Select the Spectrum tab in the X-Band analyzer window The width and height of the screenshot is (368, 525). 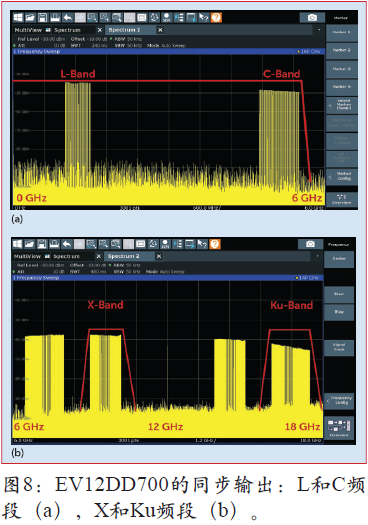tap(67, 256)
